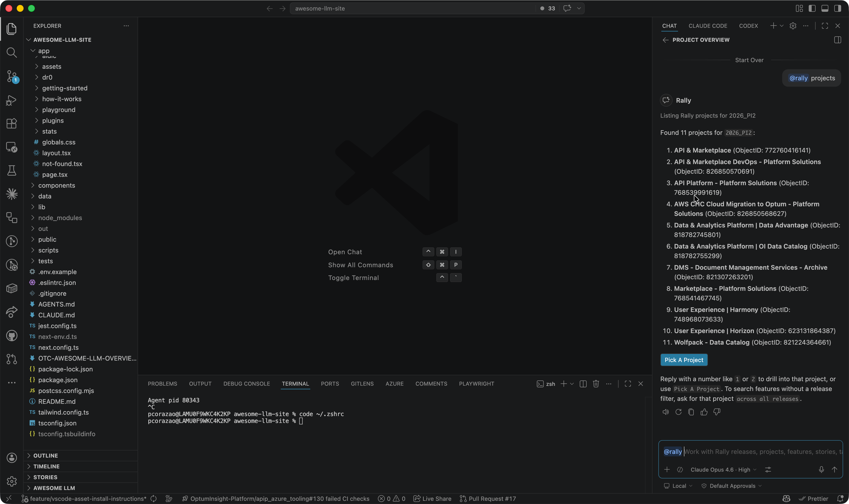Image resolution: width=849 pixels, height=504 pixels.
Task: Switch to the PLAYWRIGHT panel tab
Action: (x=477, y=384)
